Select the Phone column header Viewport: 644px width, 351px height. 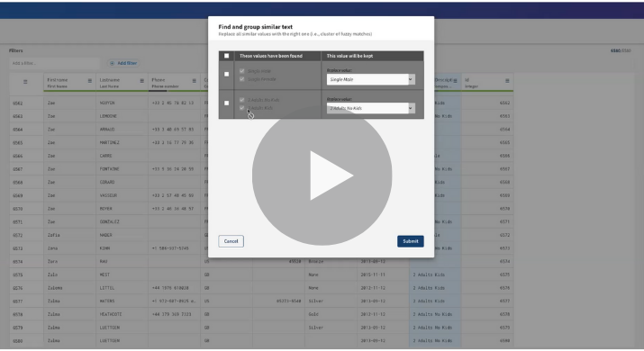pyautogui.click(x=174, y=83)
